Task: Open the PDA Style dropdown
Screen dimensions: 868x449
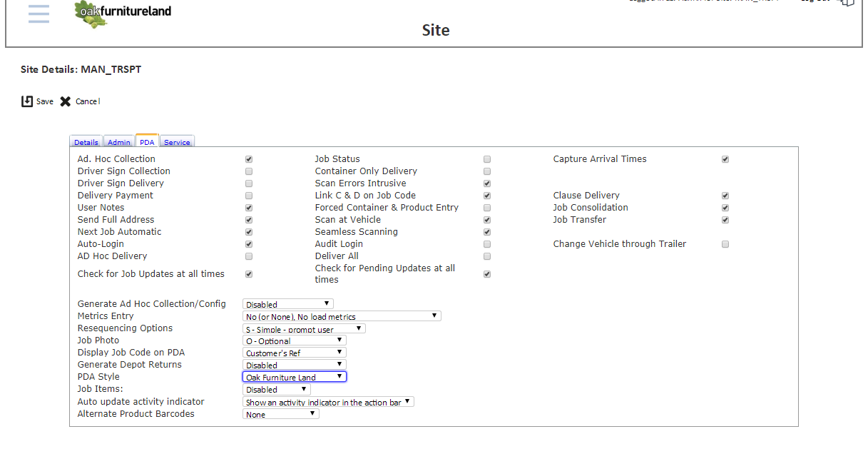Action: [295, 377]
